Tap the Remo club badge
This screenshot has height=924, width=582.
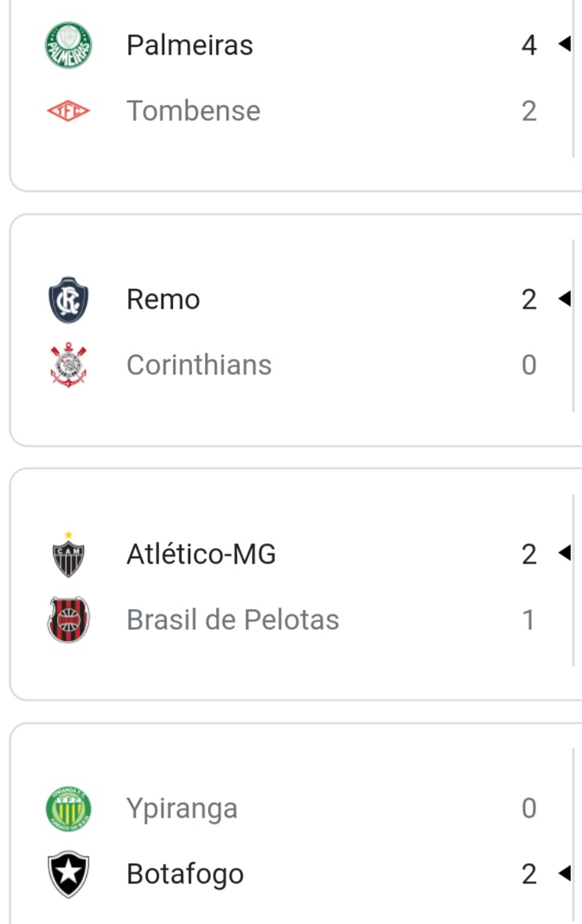(x=68, y=299)
